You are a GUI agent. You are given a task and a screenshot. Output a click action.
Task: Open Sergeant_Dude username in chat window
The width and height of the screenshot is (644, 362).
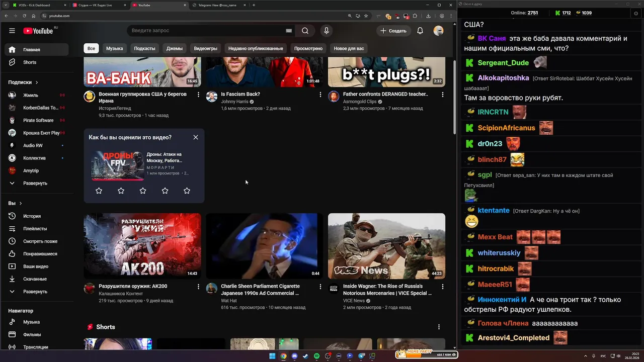[503, 63]
